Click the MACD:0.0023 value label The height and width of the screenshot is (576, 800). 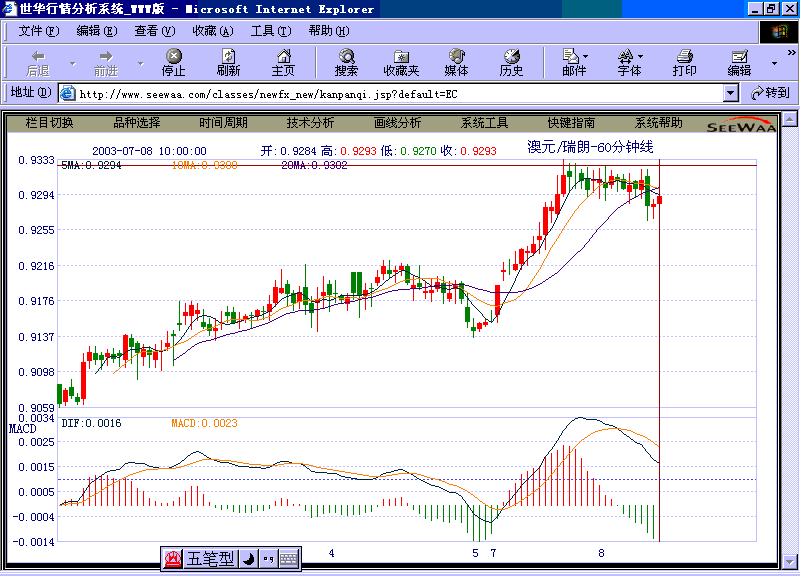tap(204, 423)
